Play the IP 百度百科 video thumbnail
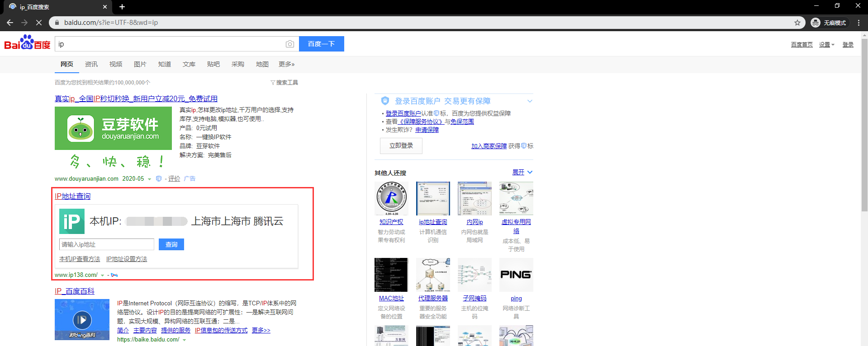The height and width of the screenshot is (346, 868). pyautogui.click(x=82, y=320)
